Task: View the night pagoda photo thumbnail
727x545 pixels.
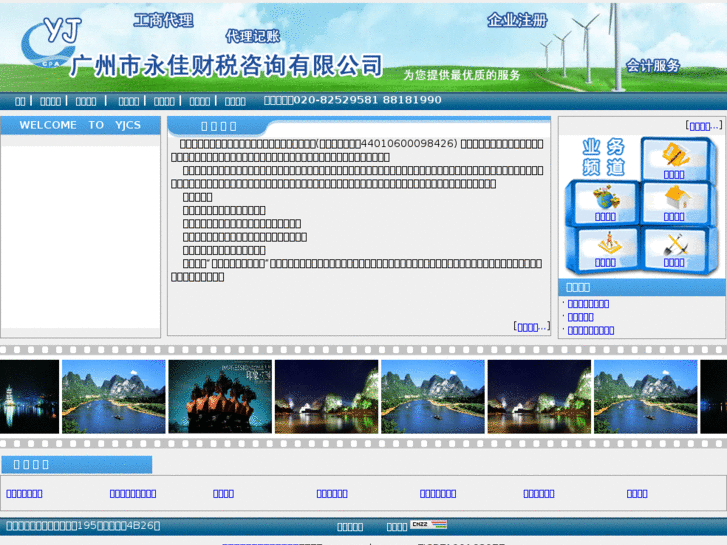Action: (x=29, y=397)
